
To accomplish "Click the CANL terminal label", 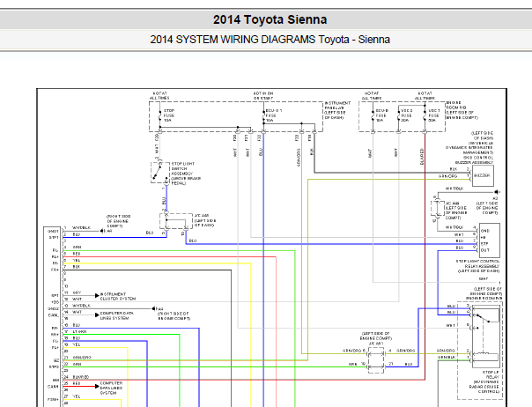I will click(54, 315).
